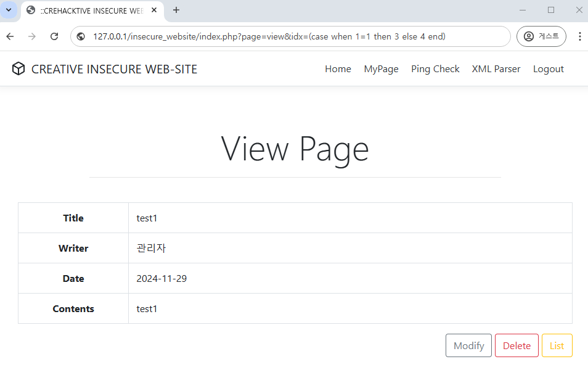The image size is (588, 367).
Task: Open MyPage nav link
Action: click(x=381, y=69)
